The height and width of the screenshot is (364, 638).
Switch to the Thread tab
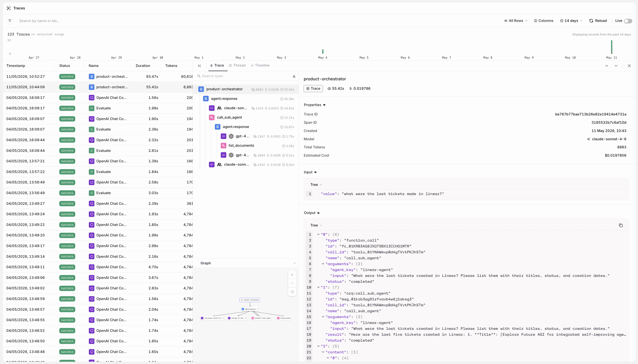click(237, 65)
